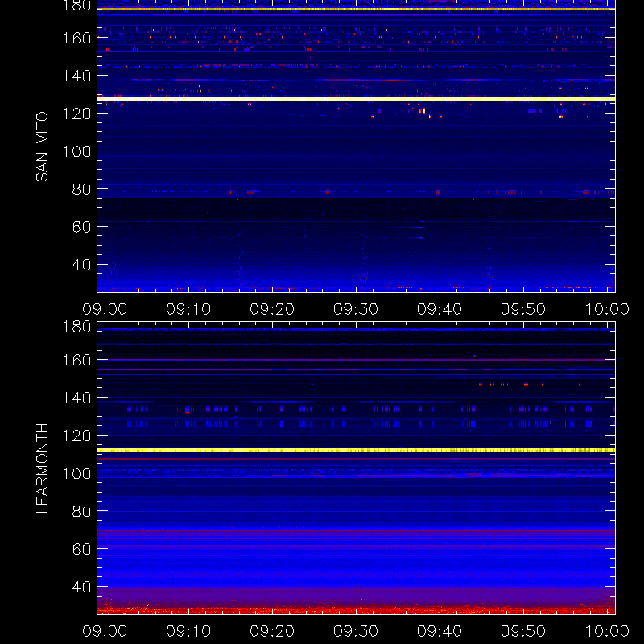644x644 pixels.
Task: Select the San Vito plot's 09:20 time label
Action: (272, 309)
